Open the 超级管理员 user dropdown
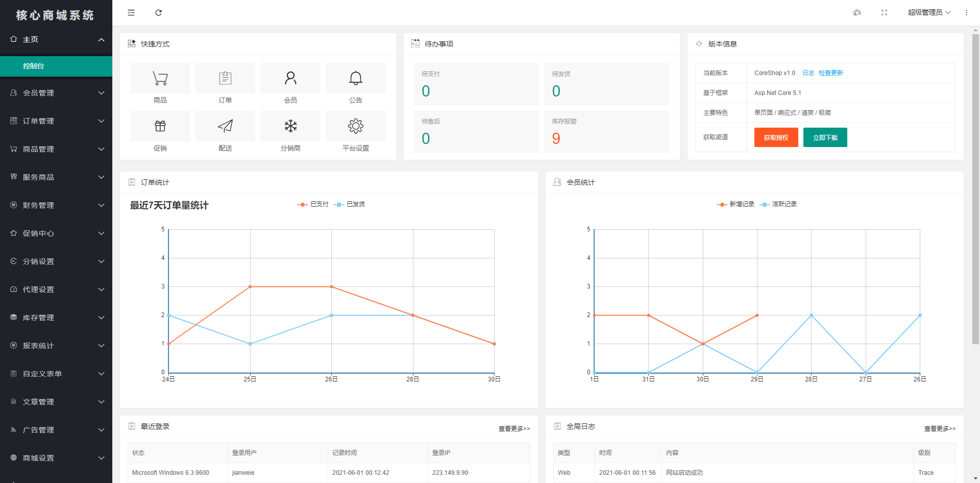The height and width of the screenshot is (483, 980). click(929, 13)
